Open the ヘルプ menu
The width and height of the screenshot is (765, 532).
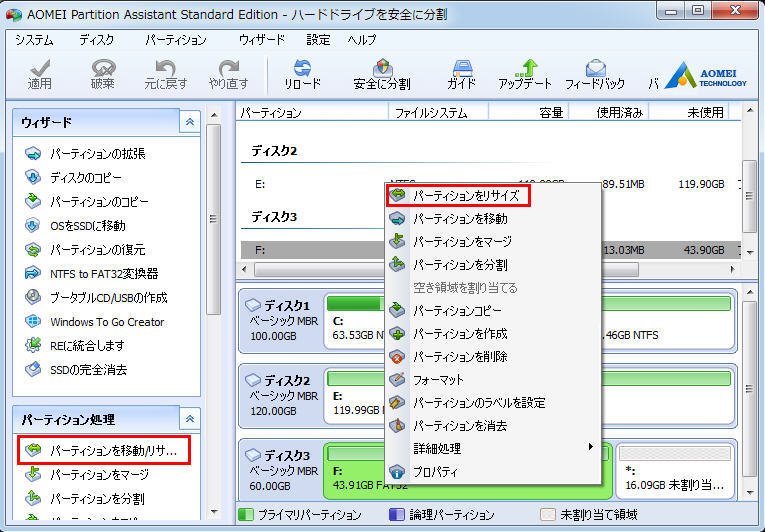pyautogui.click(x=362, y=40)
